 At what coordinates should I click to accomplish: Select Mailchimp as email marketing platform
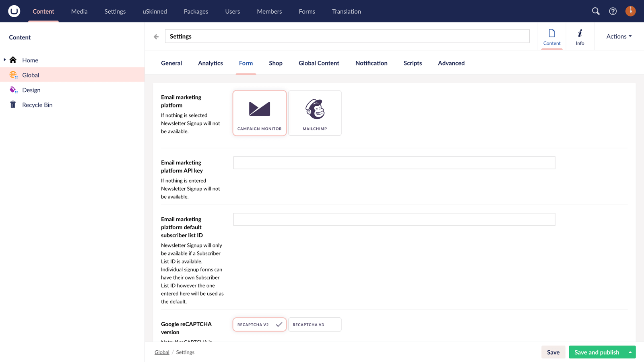pyautogui.click(x=315, y=113)
